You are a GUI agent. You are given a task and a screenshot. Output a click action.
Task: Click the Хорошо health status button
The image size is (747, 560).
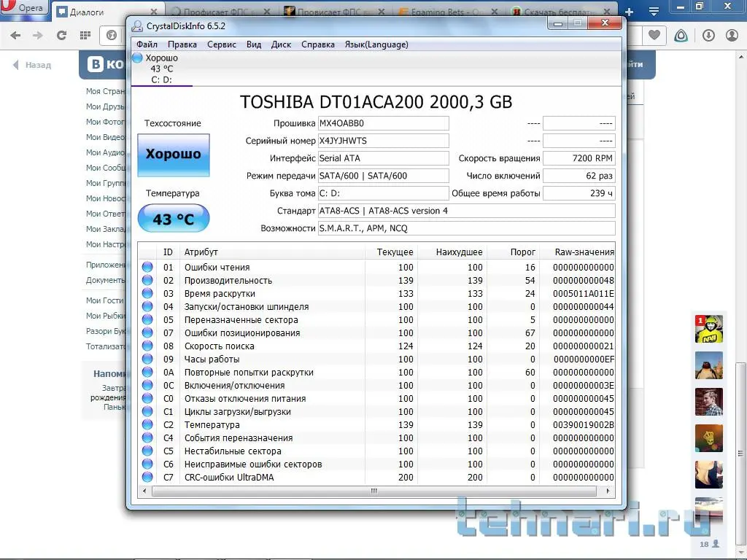(x=174, y=155)
